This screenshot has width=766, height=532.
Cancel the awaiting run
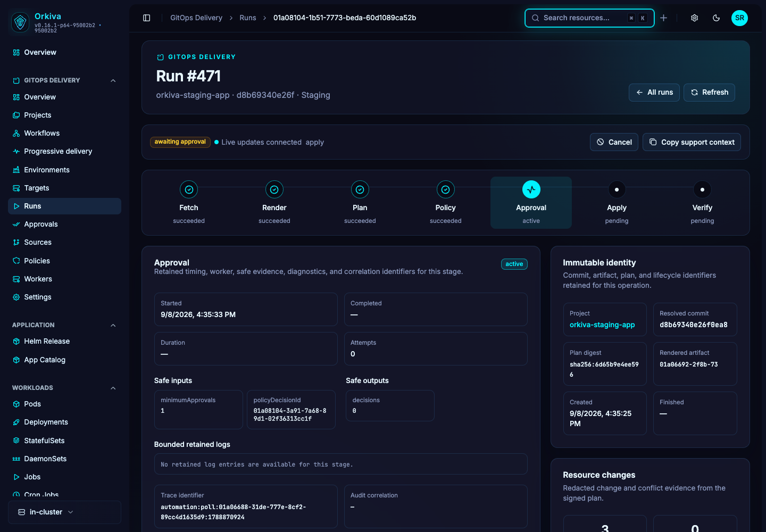point(614,142)
